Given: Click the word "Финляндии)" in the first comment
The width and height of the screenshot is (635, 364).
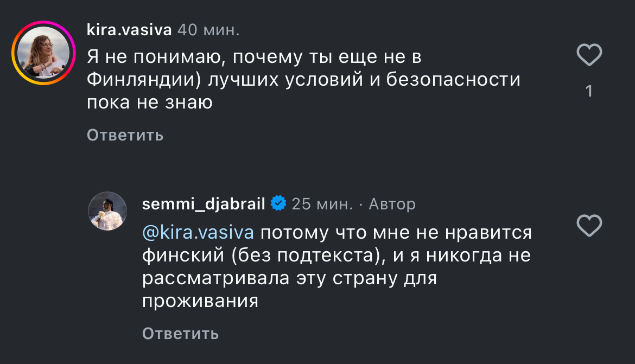Looking at the screenshot, I should coord(144,80).
